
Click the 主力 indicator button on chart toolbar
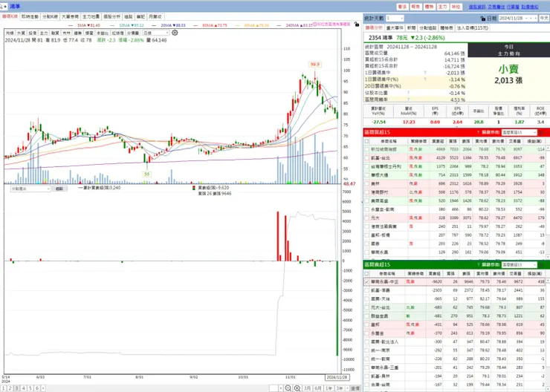[x=44, y=33]
